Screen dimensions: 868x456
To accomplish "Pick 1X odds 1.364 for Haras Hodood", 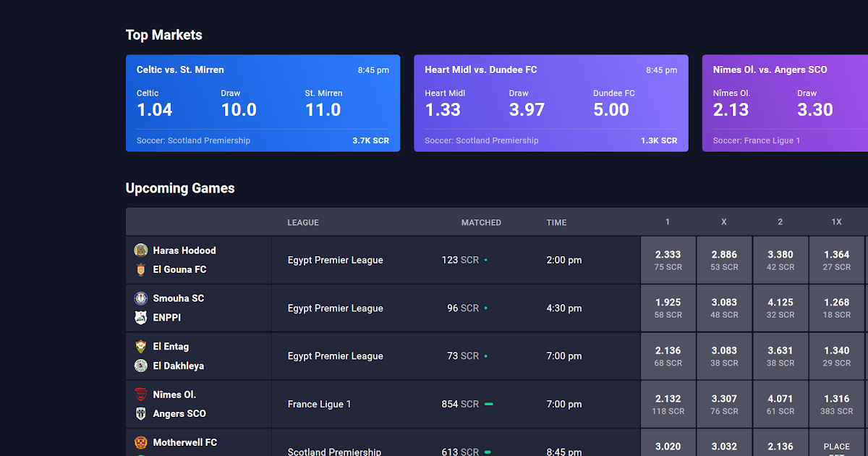I will (x=837, y=260).
